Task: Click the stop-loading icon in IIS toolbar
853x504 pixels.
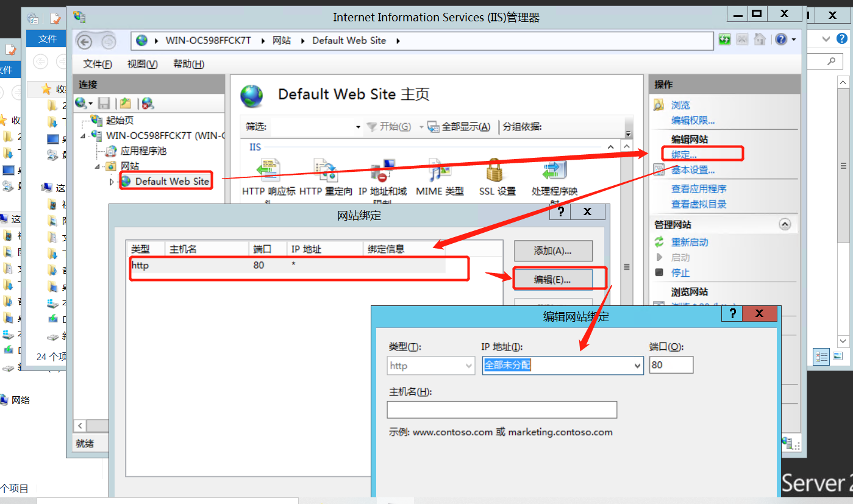Action: (742, 40)
